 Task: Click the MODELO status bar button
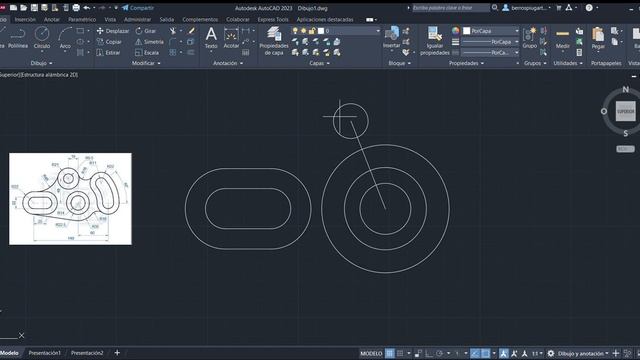click(371, 353)
